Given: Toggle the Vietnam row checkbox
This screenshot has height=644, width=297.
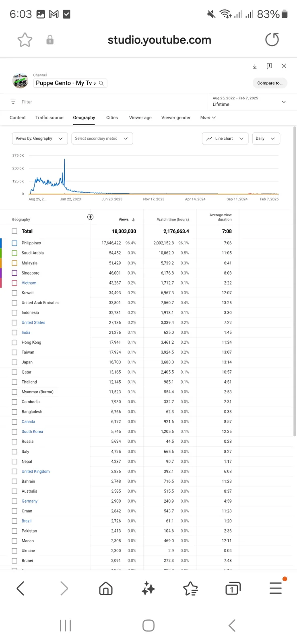Looking at the screenshot, I should 14,283.
